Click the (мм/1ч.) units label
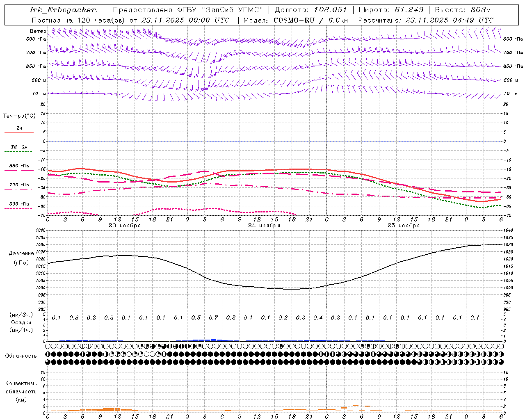 click(x=21, y=330)
